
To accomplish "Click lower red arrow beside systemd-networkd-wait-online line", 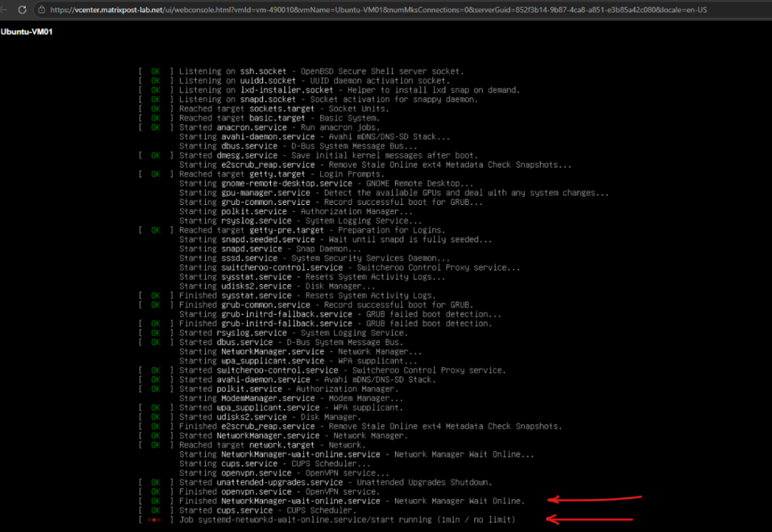I will (x=590, y=518).
